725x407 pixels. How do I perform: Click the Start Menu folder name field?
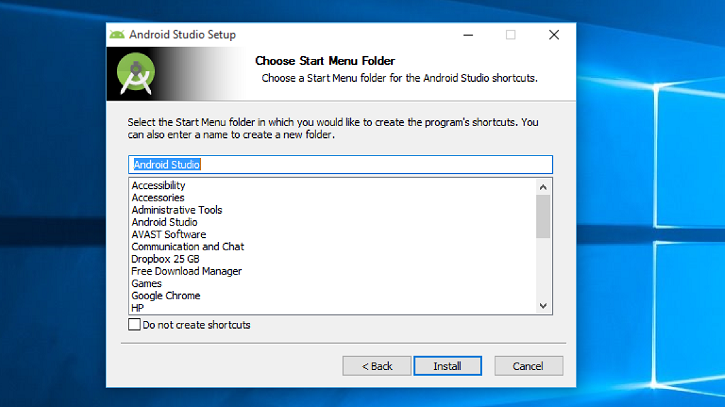click(340, 165)
